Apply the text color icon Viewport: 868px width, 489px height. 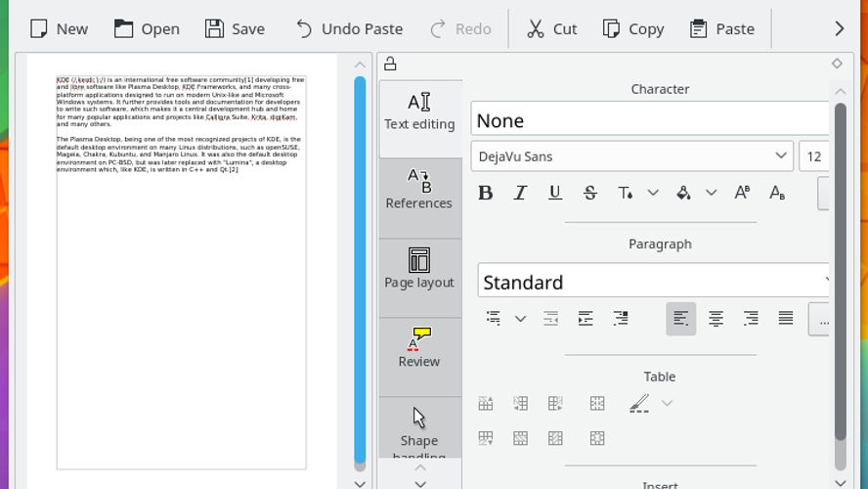point(625,193)
